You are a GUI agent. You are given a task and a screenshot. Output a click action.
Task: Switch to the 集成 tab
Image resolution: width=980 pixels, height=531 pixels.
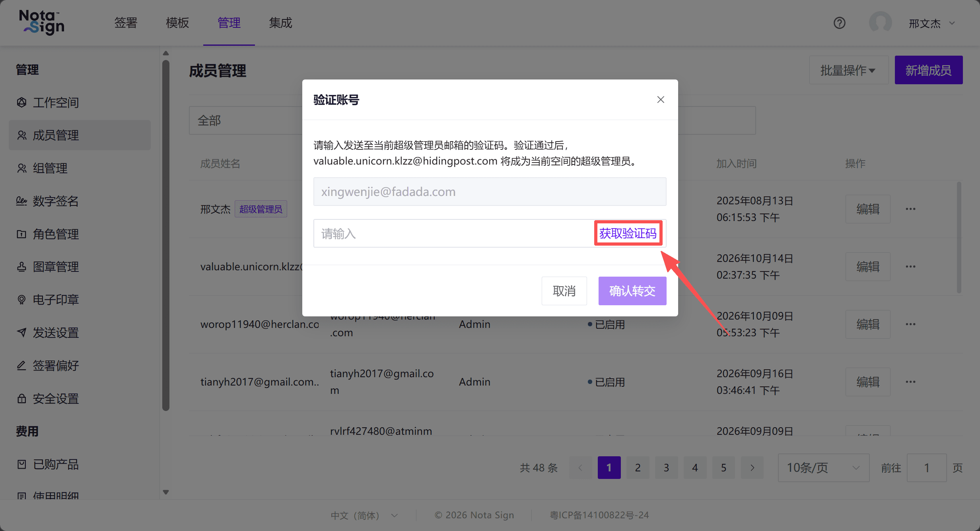coord(280,23)
